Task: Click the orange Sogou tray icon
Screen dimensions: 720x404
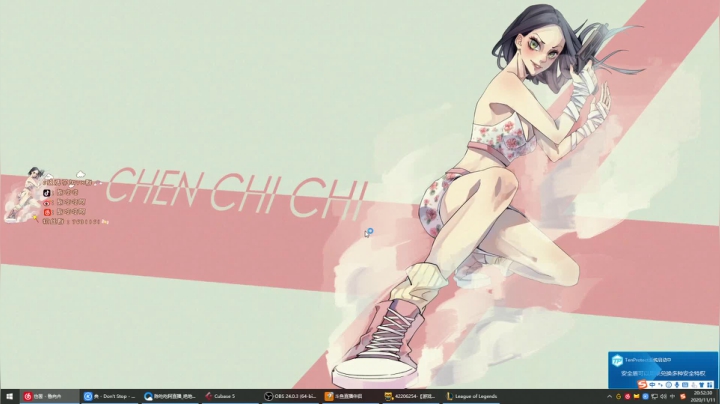Action: click(x=683, y=397)
